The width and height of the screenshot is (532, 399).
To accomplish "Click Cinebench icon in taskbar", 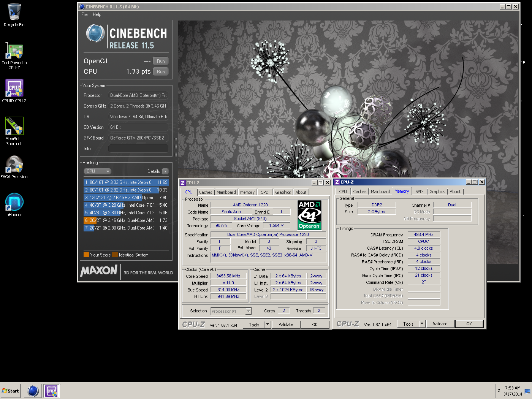I will tap(33, 391).
